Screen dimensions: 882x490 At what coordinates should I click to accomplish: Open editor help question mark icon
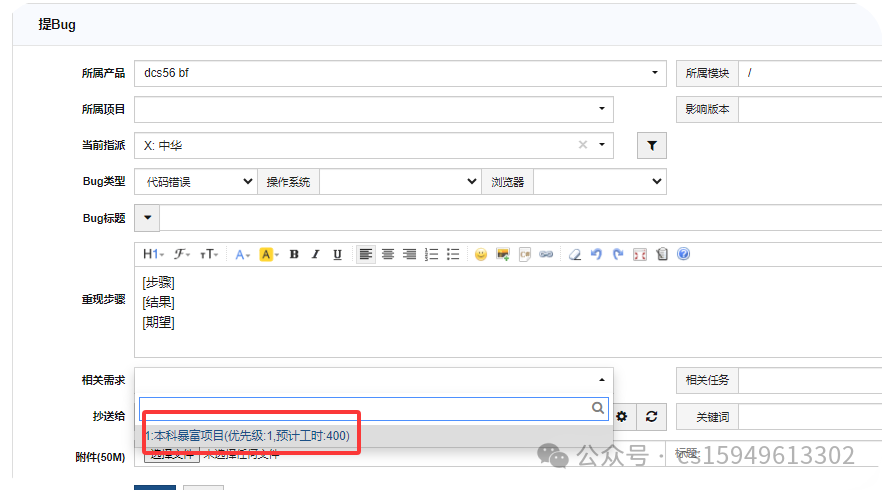click(x=683, y=254)
